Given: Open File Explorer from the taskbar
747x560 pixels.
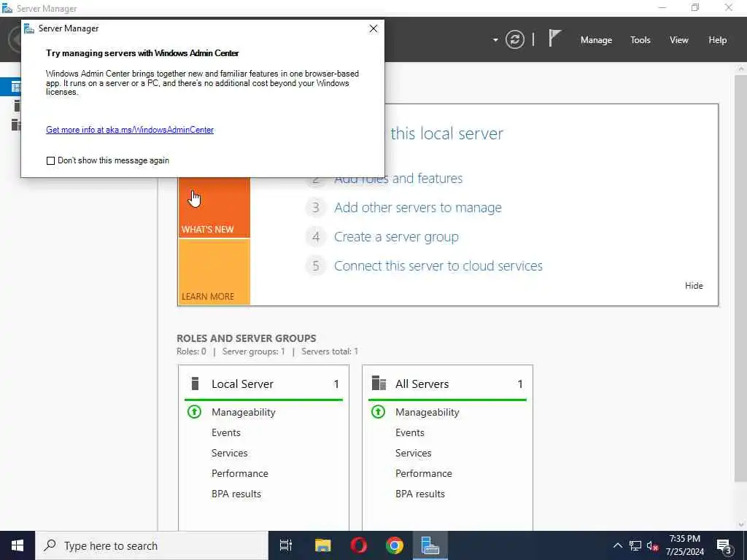Looking at the screenshot, I should pos(322,545).
